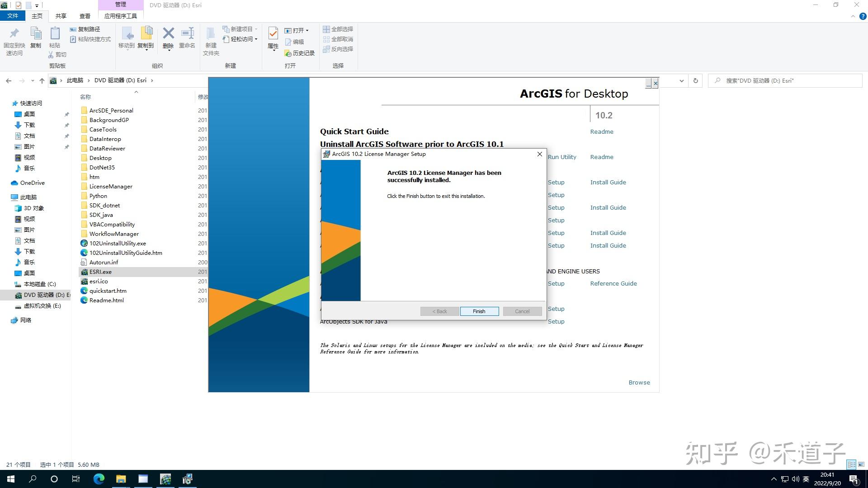This screenshot has height=488, width=868.
Task: Open the recent locations dropdown arrow
Action: [33, 81]
